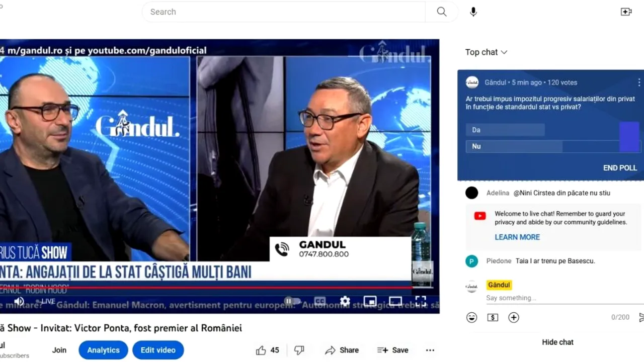Enter fullscreen with the expand icon

(421, 300)
